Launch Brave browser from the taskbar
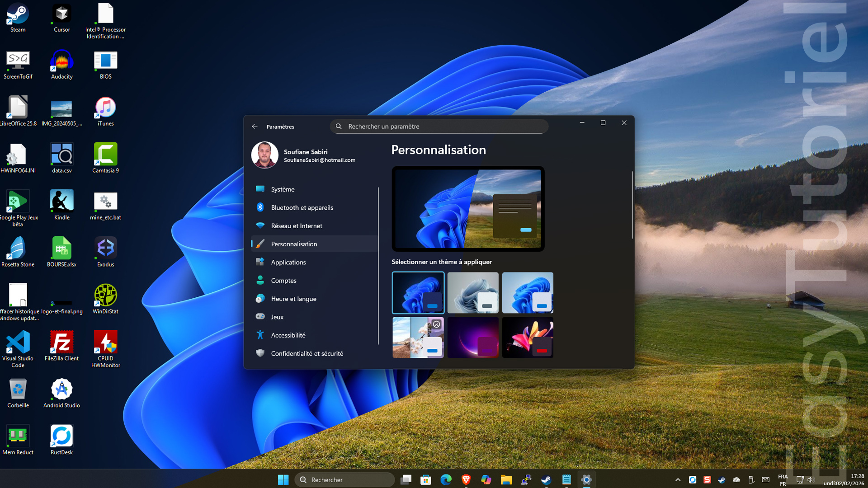The height and width of the screenshot is (488, 868). 466,479
